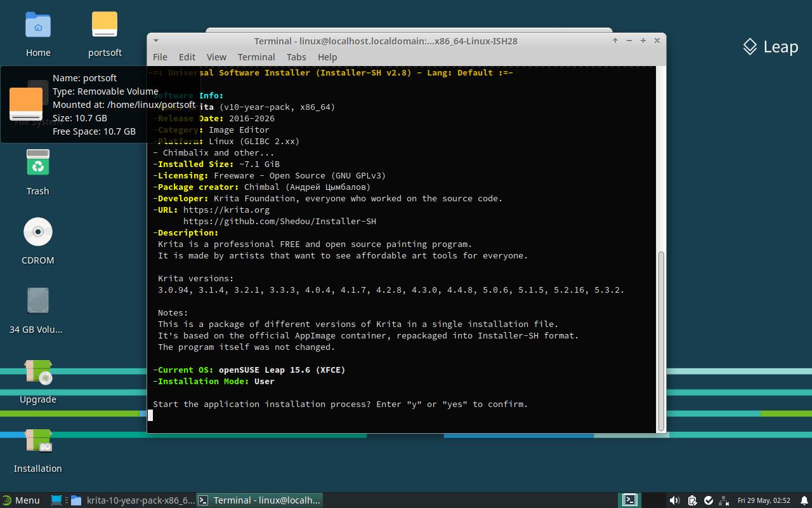Click the power manager battery tray icon
812x508 pixels.
[x=692, y=500]
